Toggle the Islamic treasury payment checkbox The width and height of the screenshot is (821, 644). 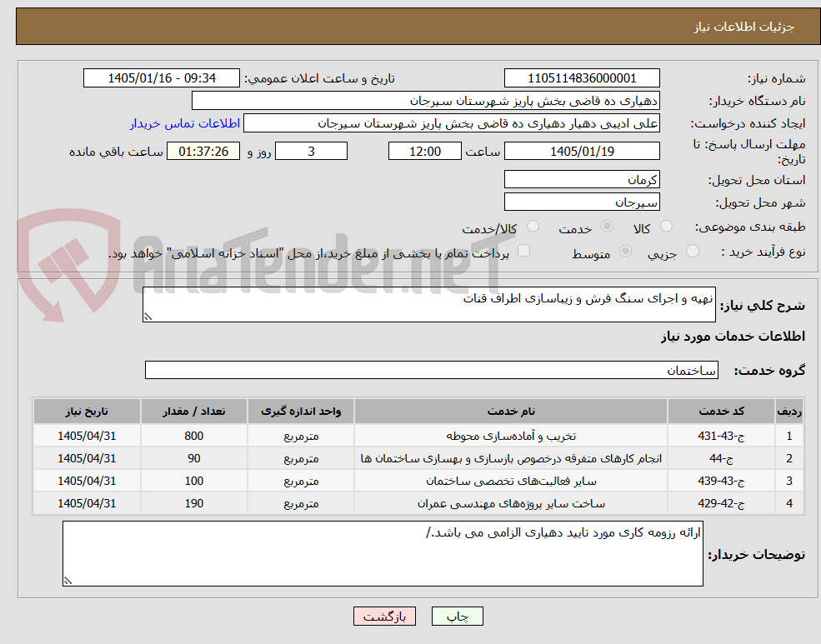tap(523, 251)
